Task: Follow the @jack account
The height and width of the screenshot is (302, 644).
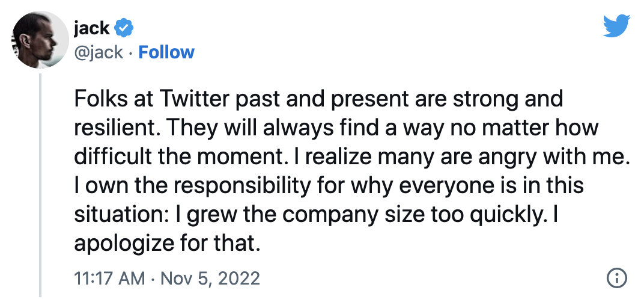Action: (x=166, y=52)
